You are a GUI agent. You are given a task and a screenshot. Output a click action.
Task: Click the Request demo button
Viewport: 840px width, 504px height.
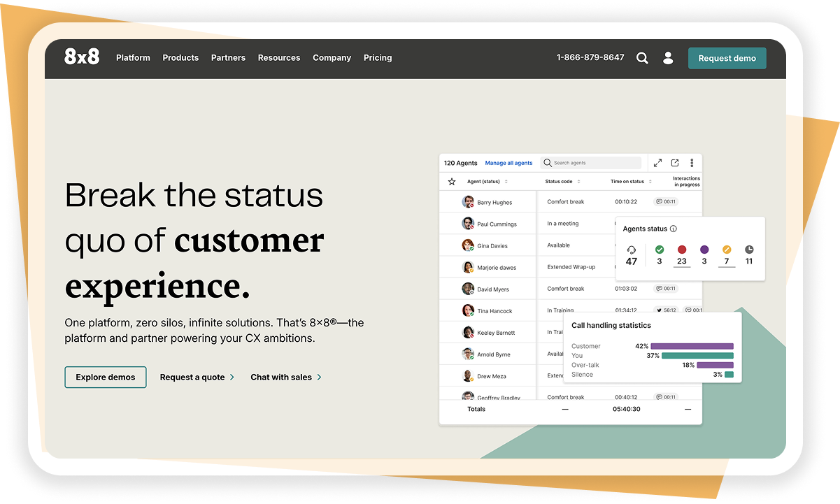[727, 58]
